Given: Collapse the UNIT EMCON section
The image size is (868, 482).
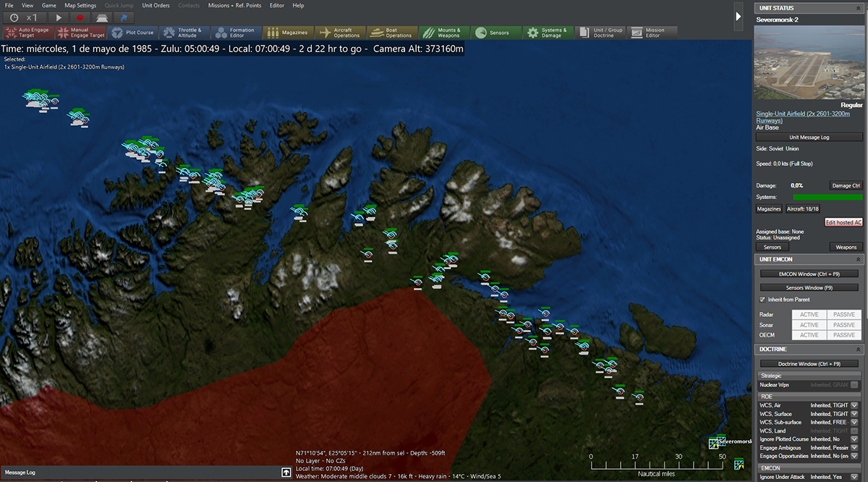Looking at the screenshot, I should [x=859, y=259].
